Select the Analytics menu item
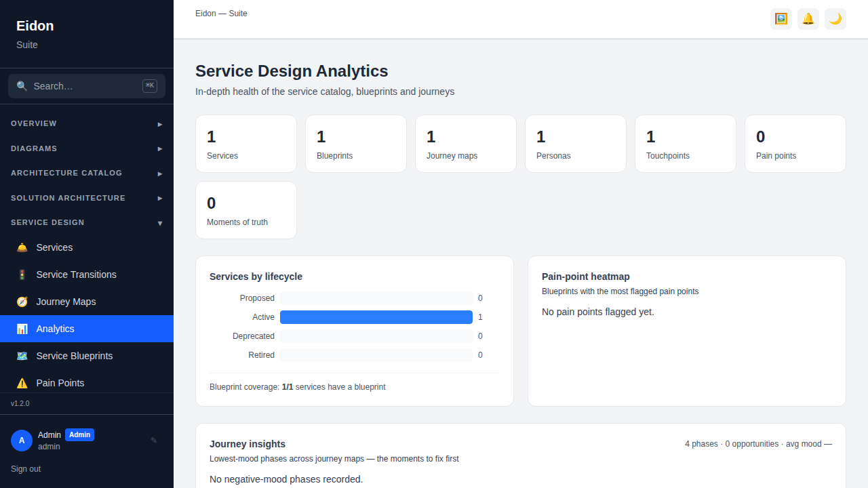 [87, 329]
